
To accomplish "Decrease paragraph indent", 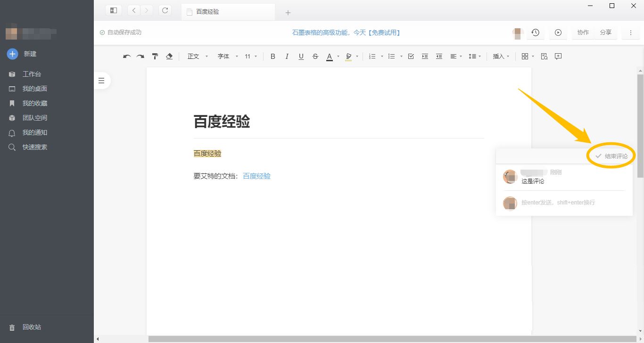I will tap(439, 57).
